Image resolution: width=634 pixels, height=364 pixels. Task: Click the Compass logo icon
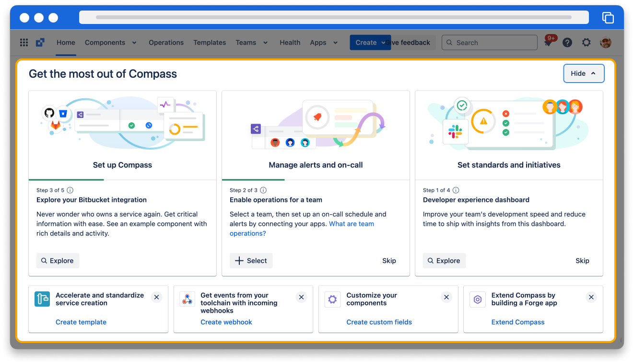click(x=40, y=43)
